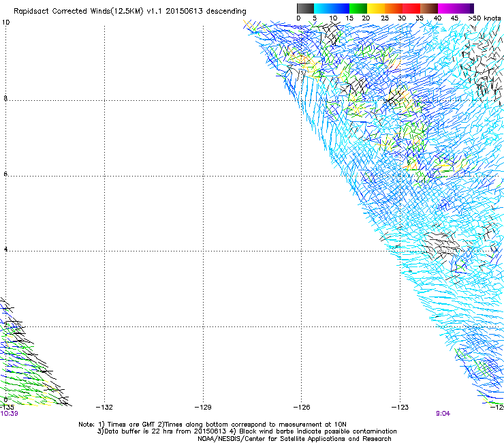Click the latitude label 10
Image resolution: width=504 pixels, height=443 pixels.
coord(5,22)
